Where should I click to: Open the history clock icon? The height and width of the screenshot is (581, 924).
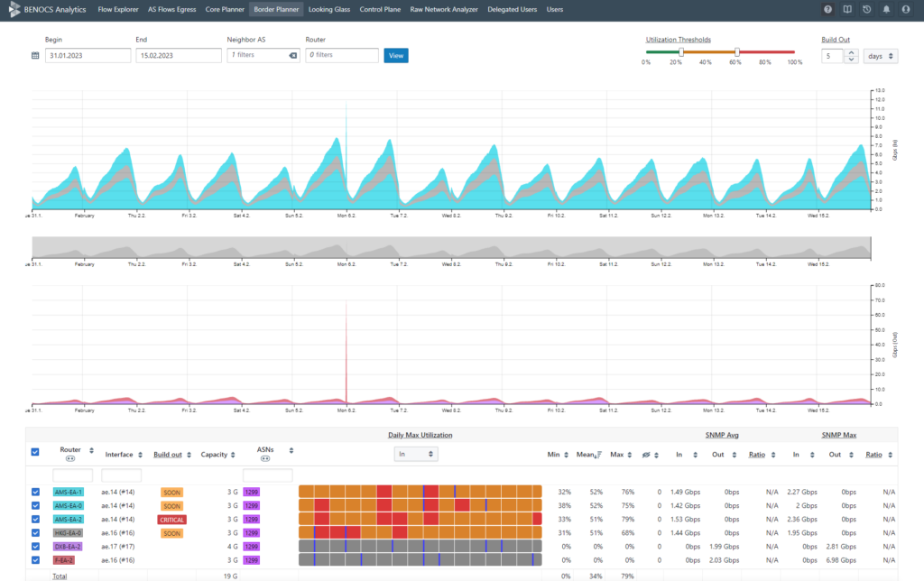868,9
